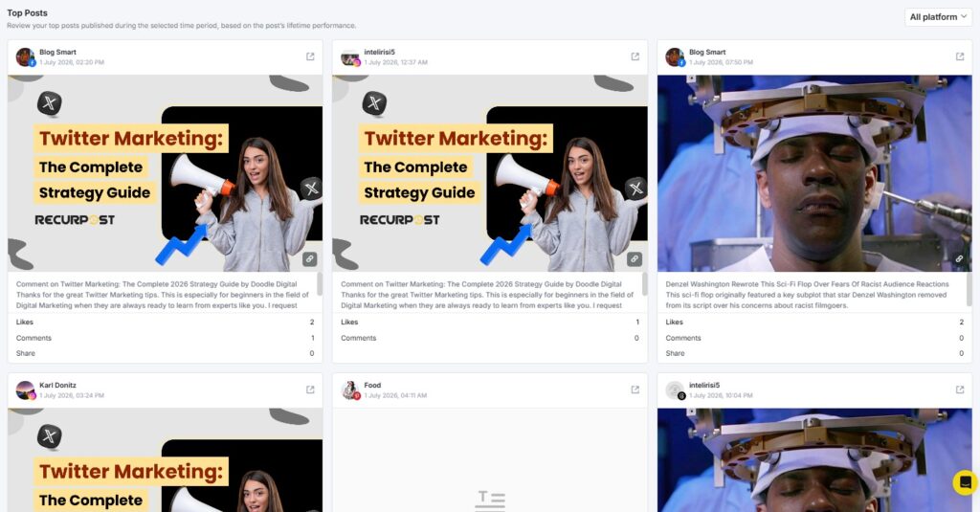Click timestamp 1 July 2026, 02:20 PM
The height and width of the screenshot is (512, 980).
pos(72,62)
